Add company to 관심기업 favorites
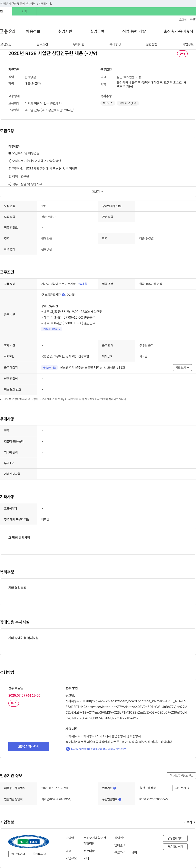The height and width of the screenshot is (868, 196). [x=18, y=854]
